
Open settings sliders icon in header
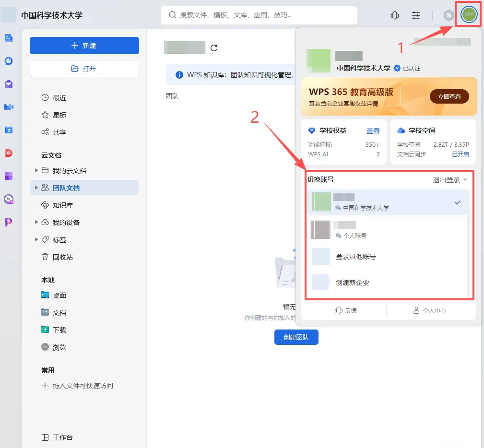pos(416,15)
